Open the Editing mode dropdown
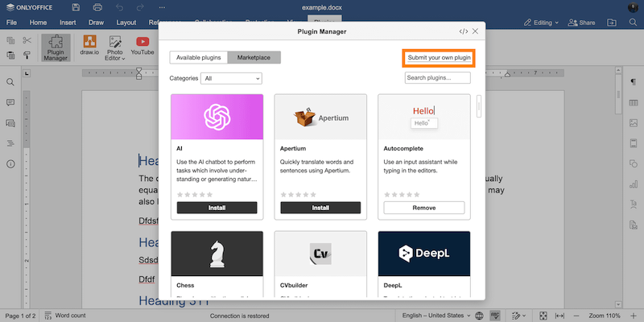644x322 pixels. tap(539, 23)
